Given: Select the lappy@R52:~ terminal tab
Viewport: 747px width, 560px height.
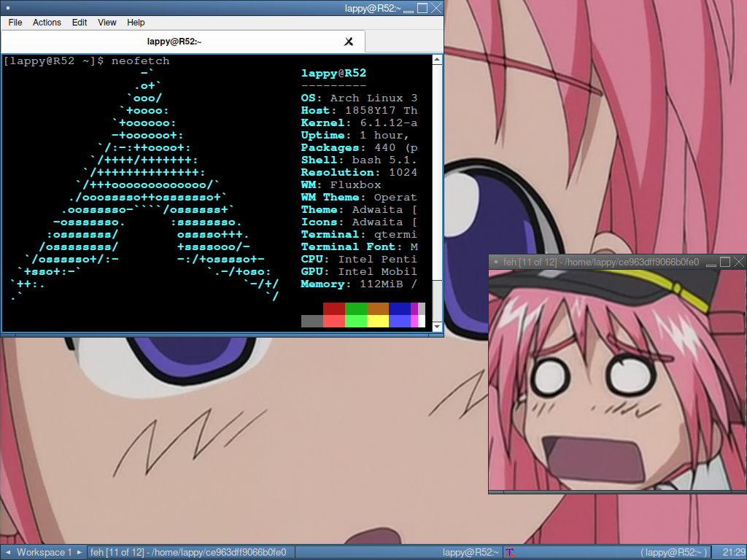Looking at the screenshot, I should [183, 42].
